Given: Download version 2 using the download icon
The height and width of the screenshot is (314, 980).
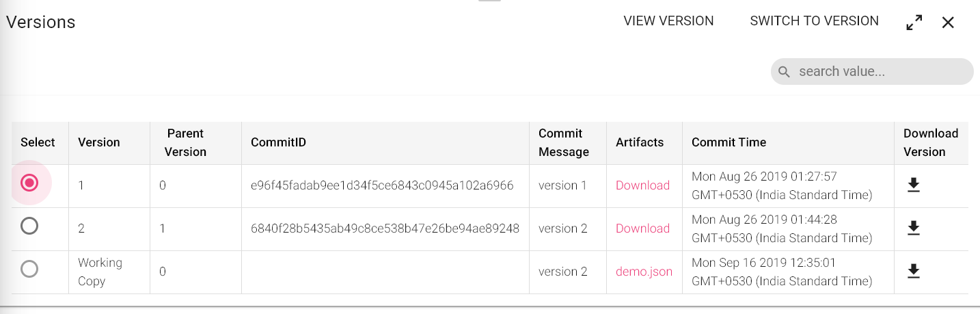Looking at the screenshot, I should [x=913, y=228].
